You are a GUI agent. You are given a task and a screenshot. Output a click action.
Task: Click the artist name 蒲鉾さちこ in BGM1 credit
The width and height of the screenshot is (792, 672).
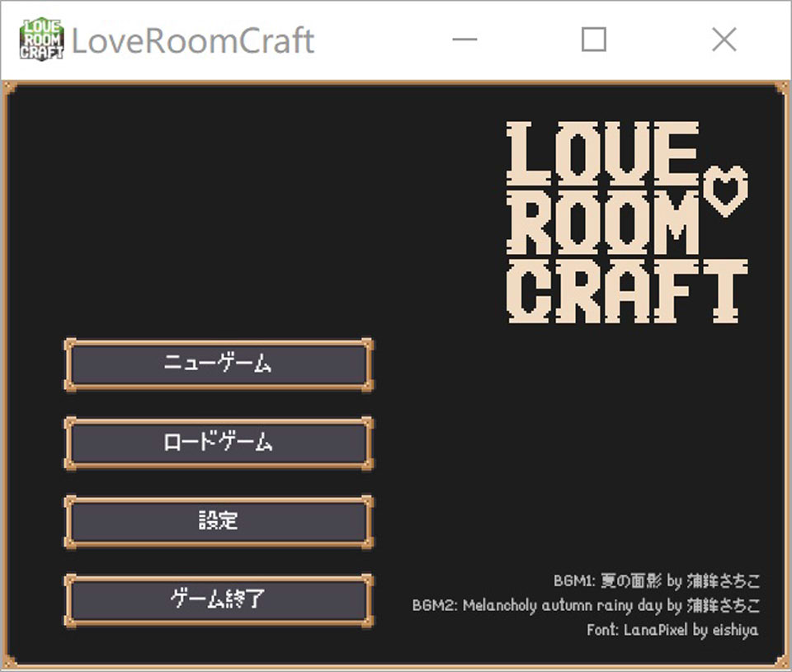726,580
